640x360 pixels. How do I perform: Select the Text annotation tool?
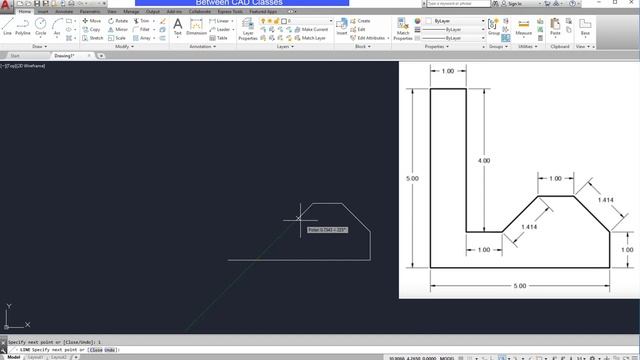[x=178, y=27]
